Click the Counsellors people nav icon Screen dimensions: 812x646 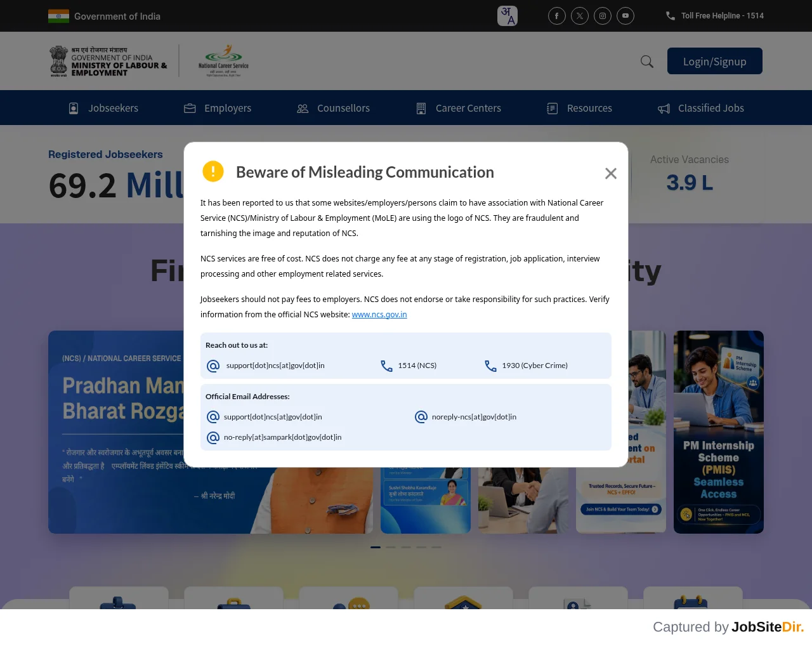click(x=303, y=109)
